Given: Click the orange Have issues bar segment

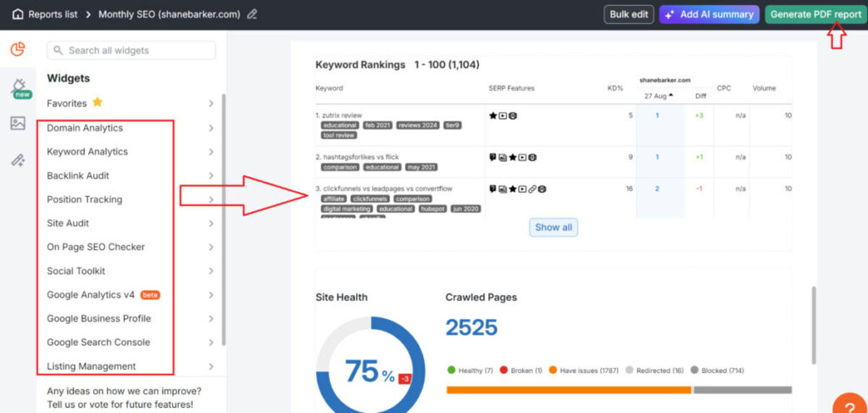Looking at the screenshot, I should point(569,390).
